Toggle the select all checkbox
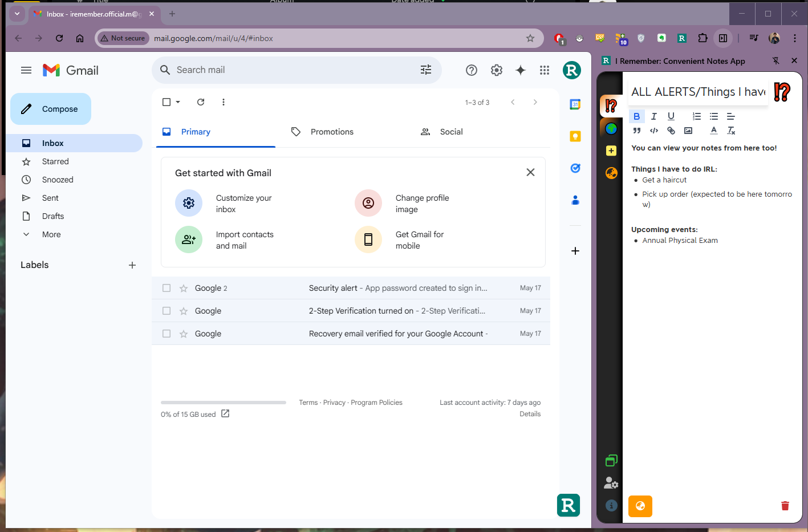This screenshot has height=532, width=808. click(167, 102)
